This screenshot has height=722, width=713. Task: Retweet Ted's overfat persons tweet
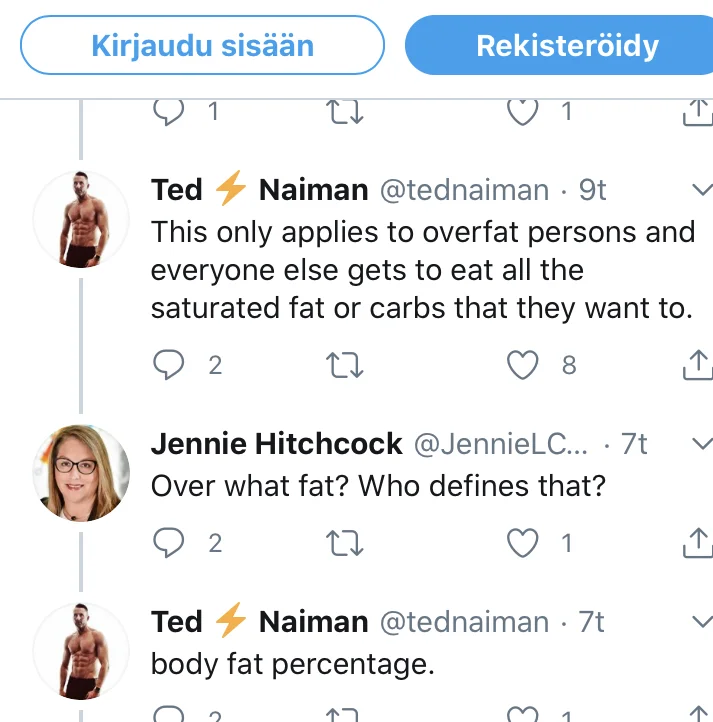coord(345,366)
